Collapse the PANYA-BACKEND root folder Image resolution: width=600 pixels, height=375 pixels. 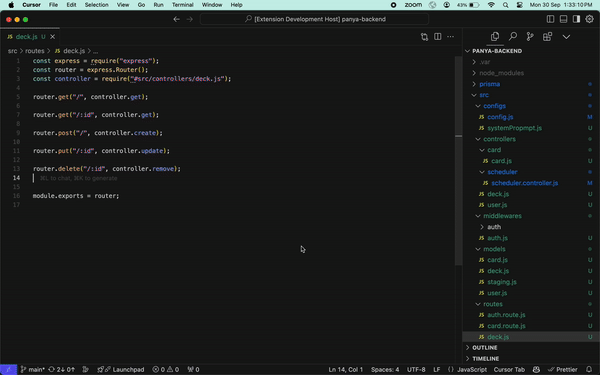pyautogui.click(x=531, y=51)
